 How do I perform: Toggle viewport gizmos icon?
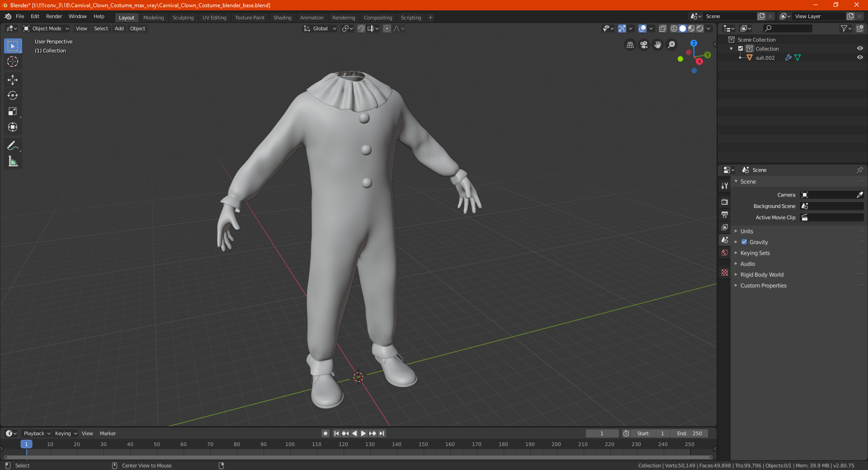click(622, 28)
